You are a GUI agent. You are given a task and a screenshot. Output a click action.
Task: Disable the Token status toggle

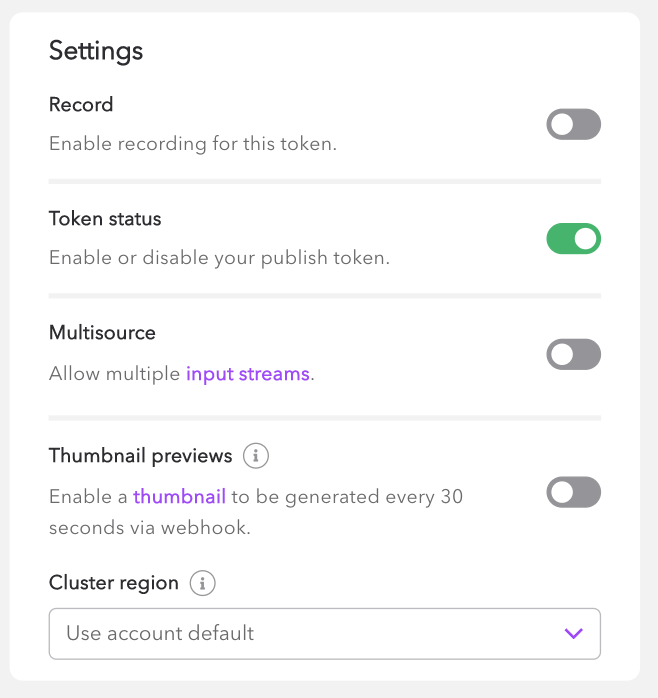click(x=573, y=239)
